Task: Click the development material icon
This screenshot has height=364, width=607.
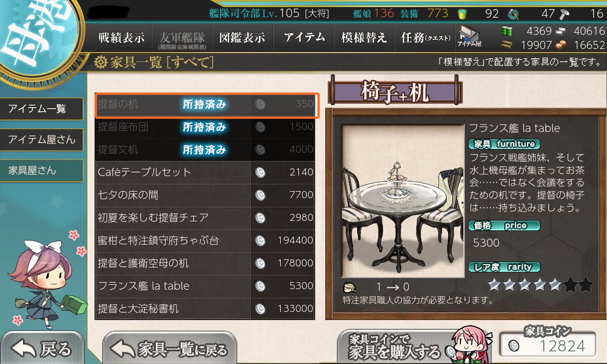Action: 514,14
